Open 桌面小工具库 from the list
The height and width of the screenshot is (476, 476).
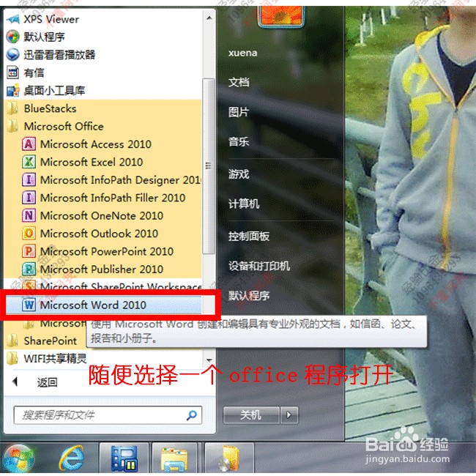coord(103,91)
